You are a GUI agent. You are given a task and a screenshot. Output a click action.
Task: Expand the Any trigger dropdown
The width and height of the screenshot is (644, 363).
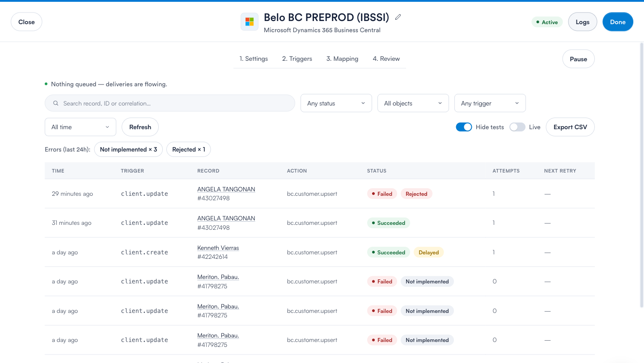point(490,103)
